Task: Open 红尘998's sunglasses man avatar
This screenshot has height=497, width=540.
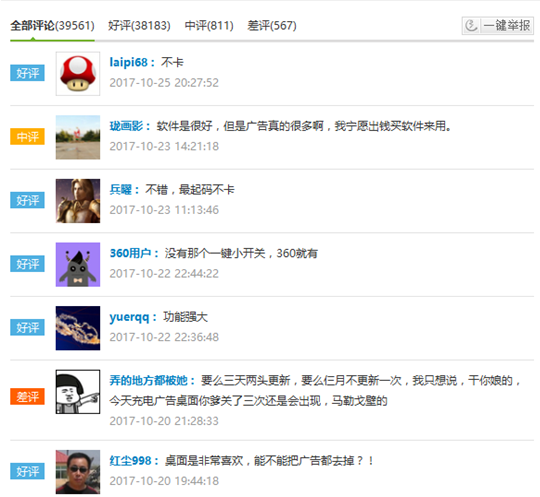Action: [x=78, y=472]
